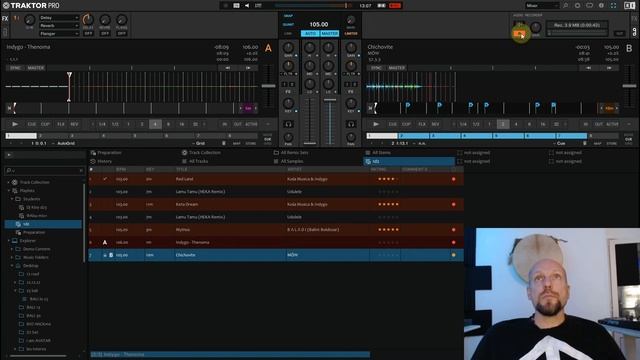
Task: Toggle SYNC on deck A
Action: pos(15,68)
